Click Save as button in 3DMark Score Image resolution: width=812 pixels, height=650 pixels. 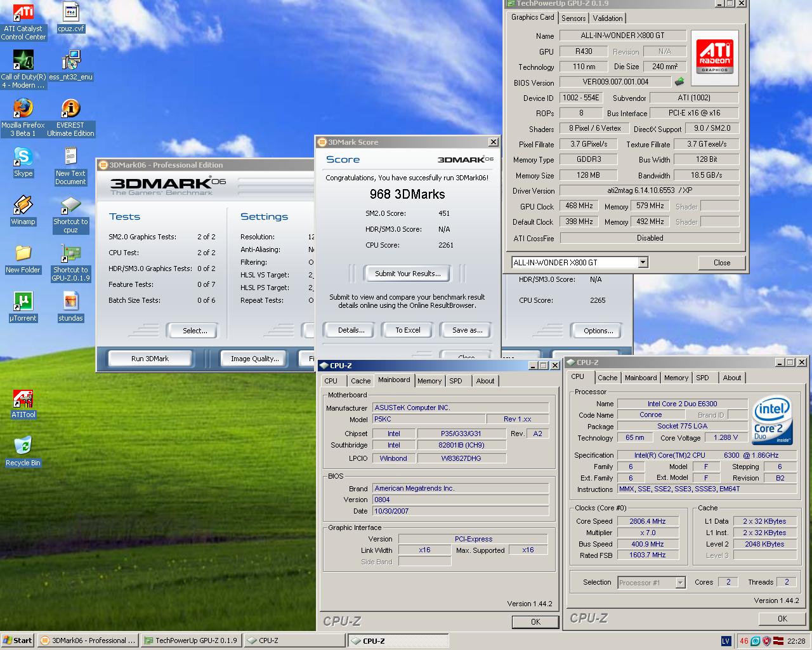pos(467,330)
